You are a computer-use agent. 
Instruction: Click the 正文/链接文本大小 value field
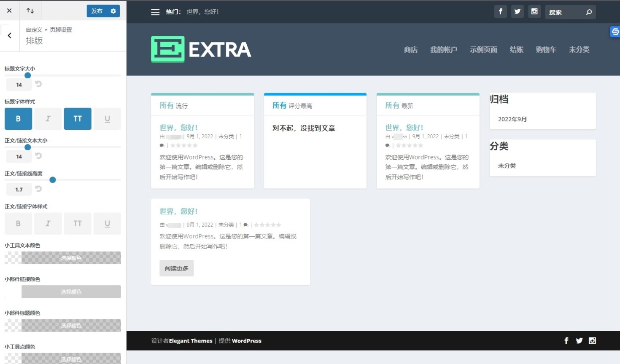pos(19,156)
